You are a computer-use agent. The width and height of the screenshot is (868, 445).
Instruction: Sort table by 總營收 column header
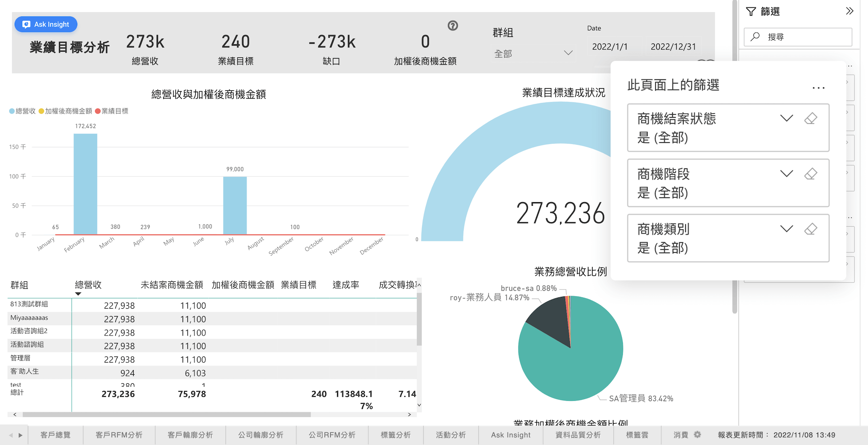point(88,285)
